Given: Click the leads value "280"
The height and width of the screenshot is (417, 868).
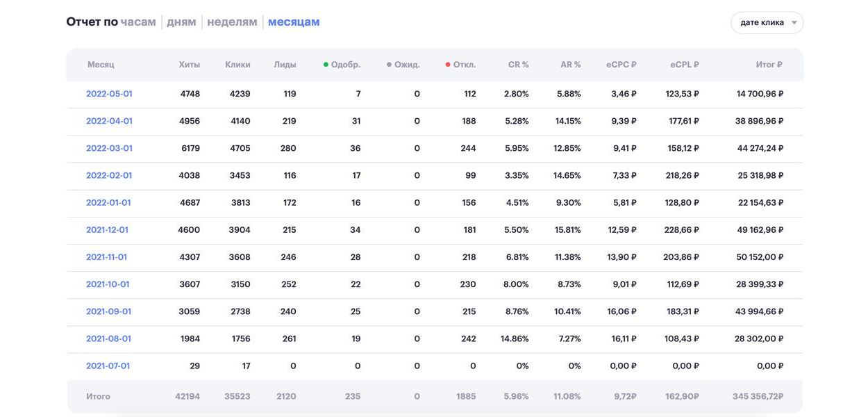Looking at the screenshot, I should click(x=289, y=148).
